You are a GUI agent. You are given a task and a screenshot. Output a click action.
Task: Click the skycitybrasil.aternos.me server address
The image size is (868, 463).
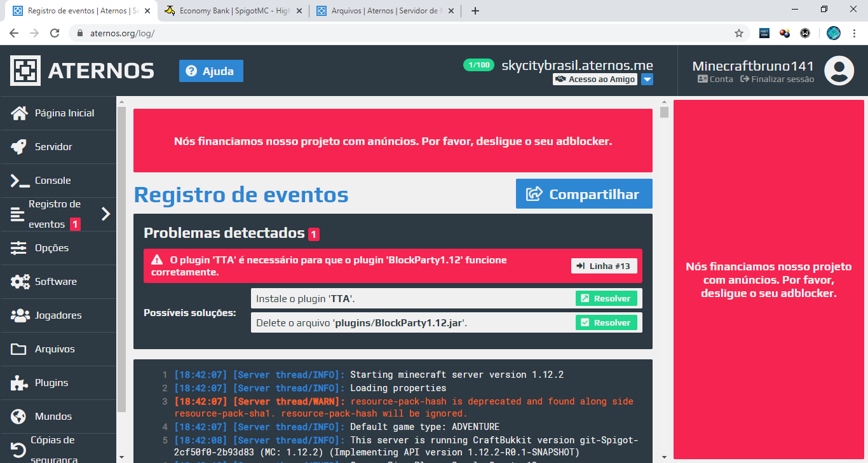point(577,65)
